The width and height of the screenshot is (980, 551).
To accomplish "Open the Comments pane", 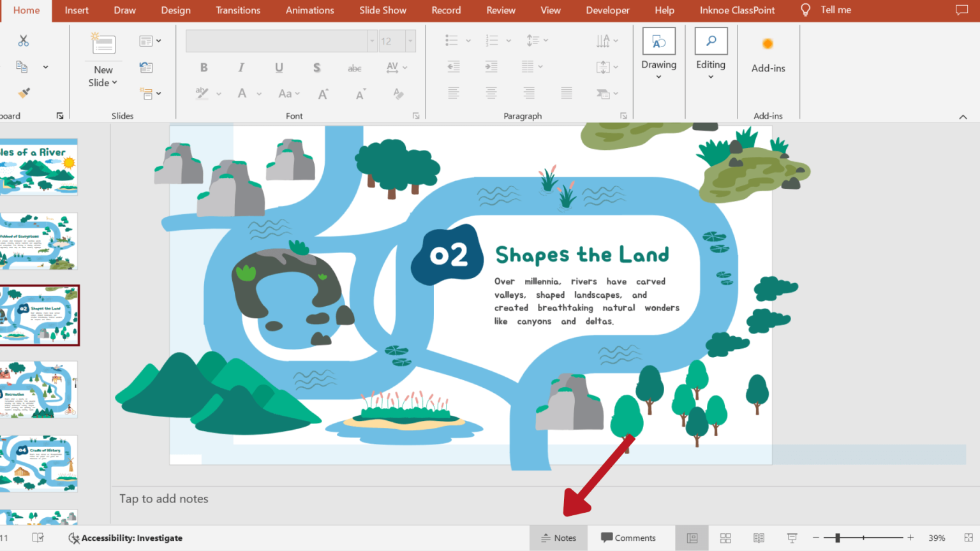I will [x=630, y=538].
